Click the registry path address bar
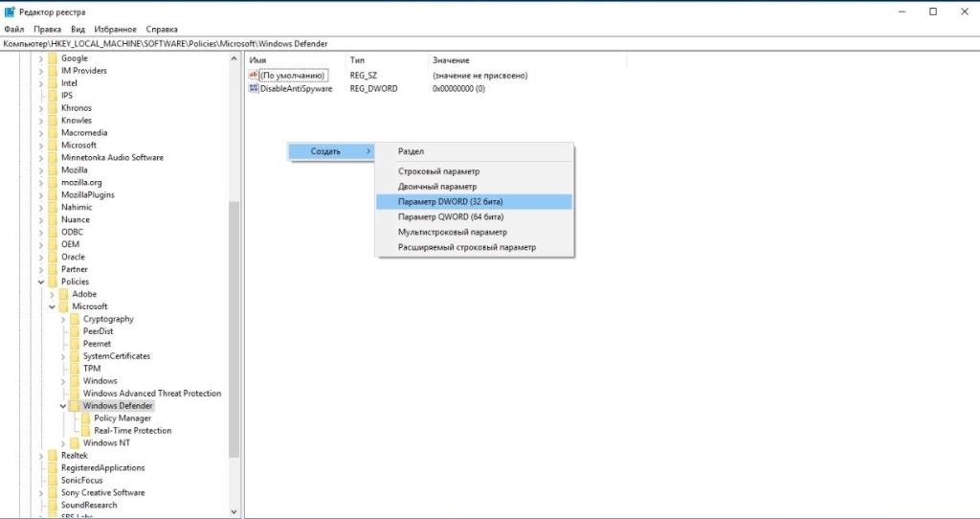980x519 pixels. point(490,44)
